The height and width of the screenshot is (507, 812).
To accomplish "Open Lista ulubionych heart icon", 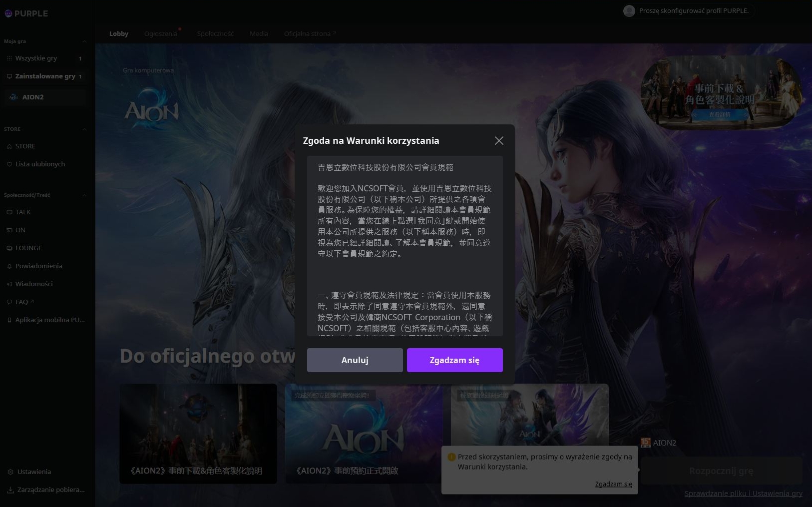I will coord(9,164).
